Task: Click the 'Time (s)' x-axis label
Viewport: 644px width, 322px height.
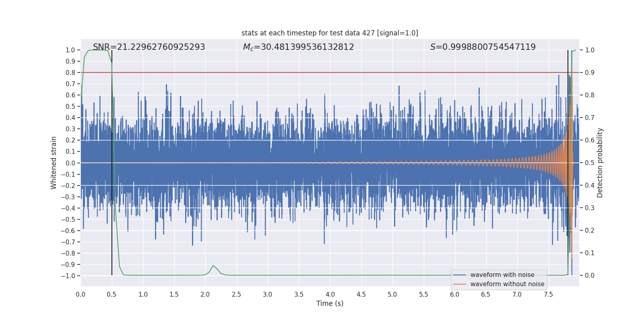Action: 330,303
